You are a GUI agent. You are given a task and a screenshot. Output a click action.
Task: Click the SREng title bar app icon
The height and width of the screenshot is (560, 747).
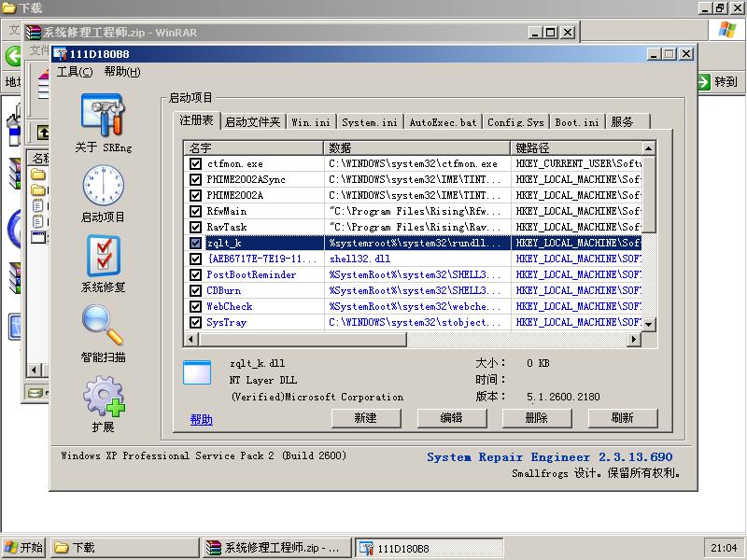click(x=61, y=54)
